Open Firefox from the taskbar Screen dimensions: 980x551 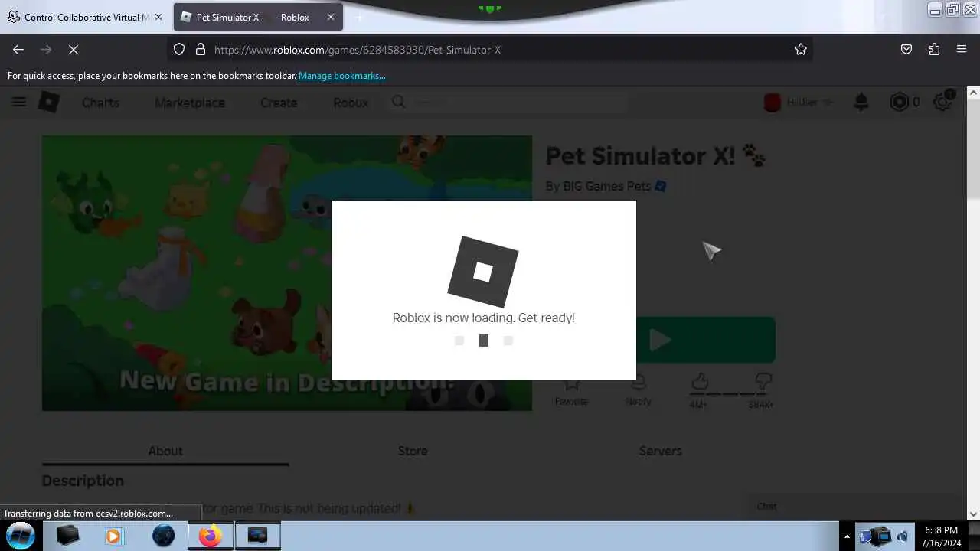[x=211, y=536]
